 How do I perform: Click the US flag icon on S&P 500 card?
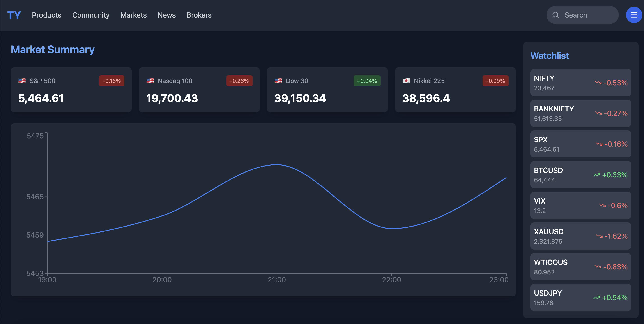pyautogui.click(x=22, y=81)
